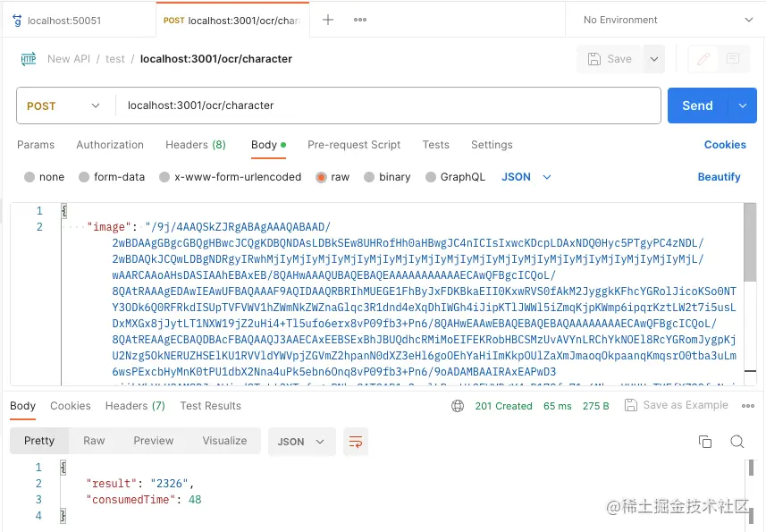Select the Visualize response view
766x532 pixels.
pyautogui.click(x=224, y=441)
